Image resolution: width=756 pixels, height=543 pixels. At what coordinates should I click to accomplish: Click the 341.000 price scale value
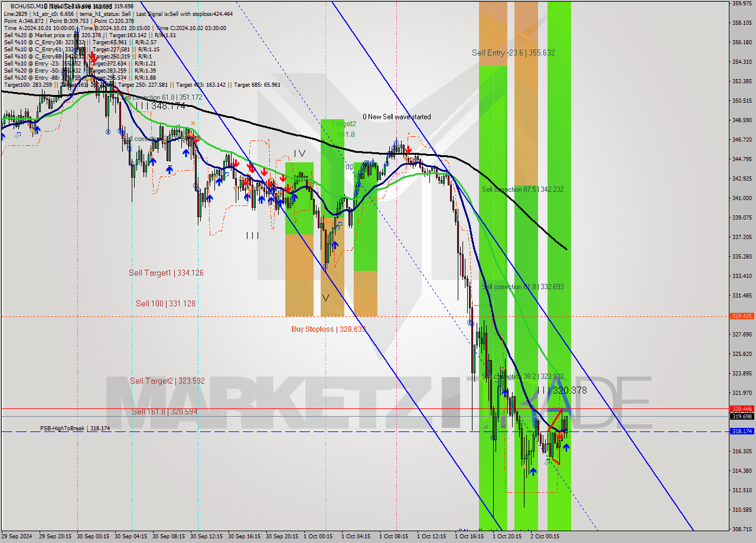click(742, 198)
